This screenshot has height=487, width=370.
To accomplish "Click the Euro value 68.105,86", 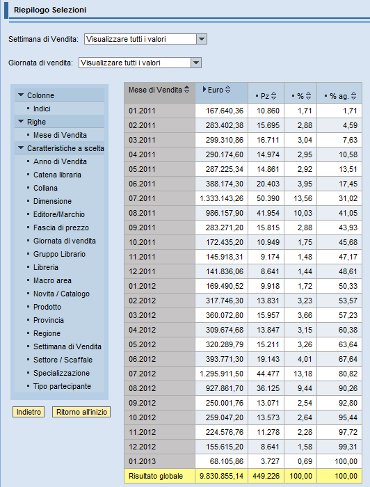I will 227,461.
